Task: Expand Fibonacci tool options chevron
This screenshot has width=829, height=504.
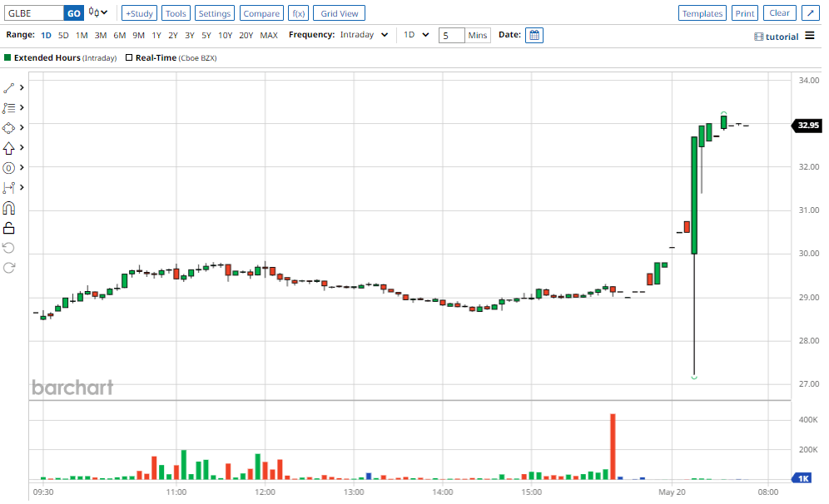Action: point(22,167)
